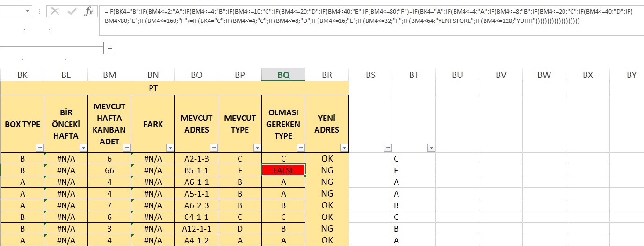Click the cell containing A12-1-1
Image resolution: width=644 pixels, height=246 pixels.
(x=196, y=229)
